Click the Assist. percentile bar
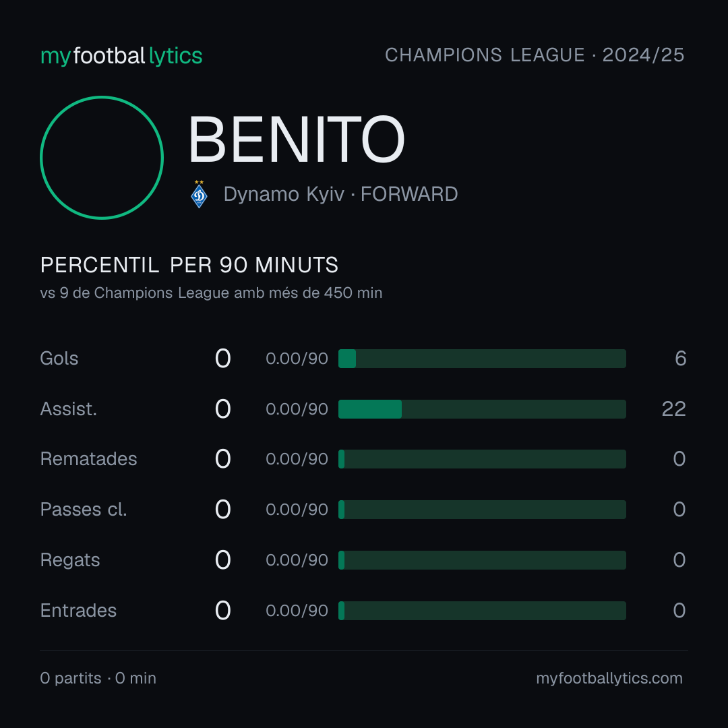 [x=482, y=409]
